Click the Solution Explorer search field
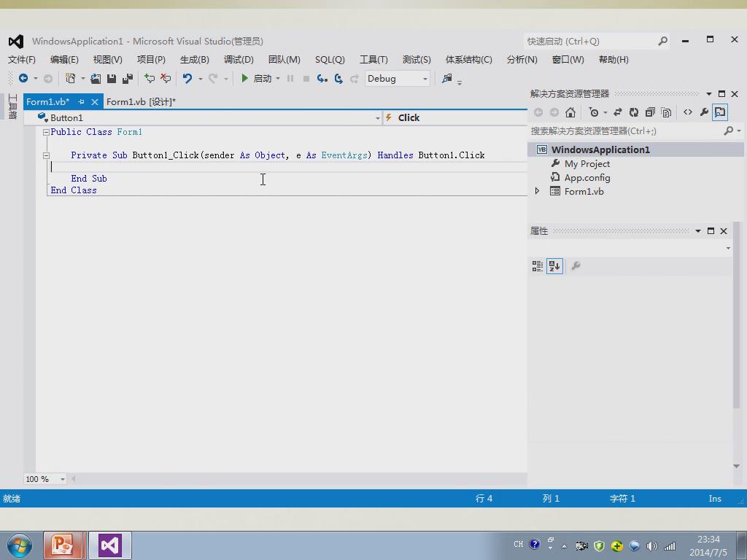 coord(635,131)
